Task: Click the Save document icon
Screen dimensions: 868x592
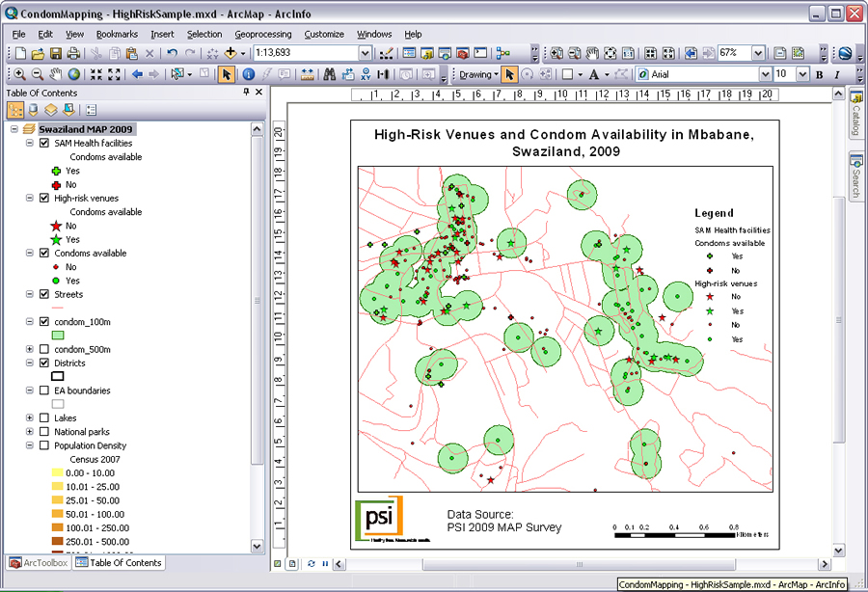Action: [56, 53]
